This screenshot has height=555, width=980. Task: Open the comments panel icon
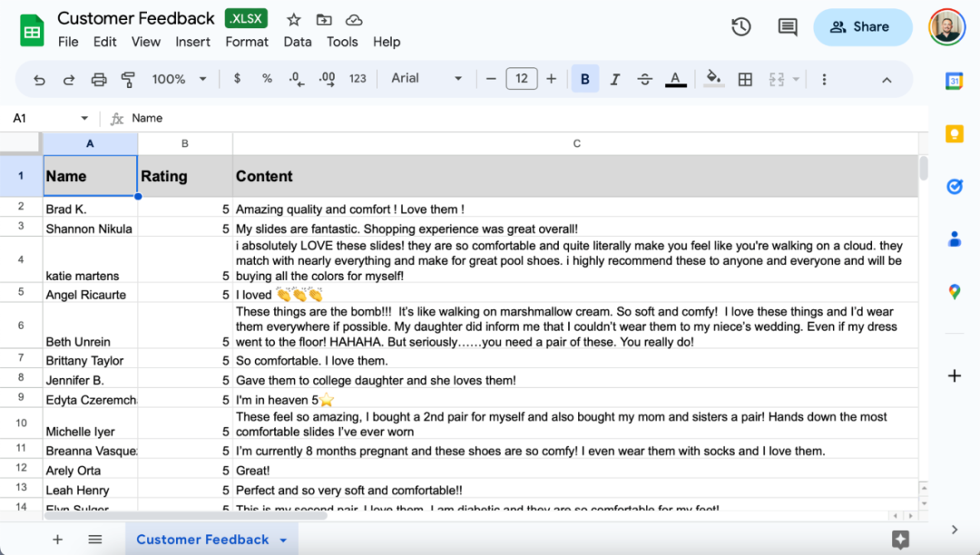point(788,27)
